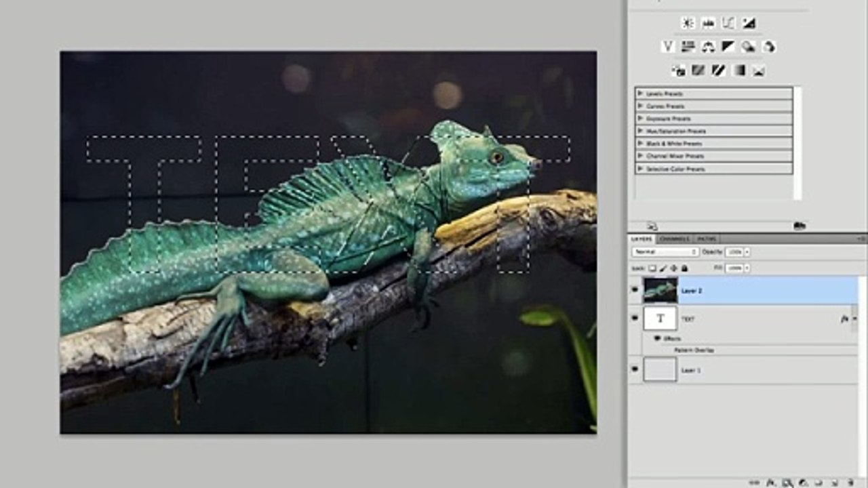Hide the TEXT layer with its eye icon
The height and width of the screenshot is (488, 868).
[x=635, y=319]
